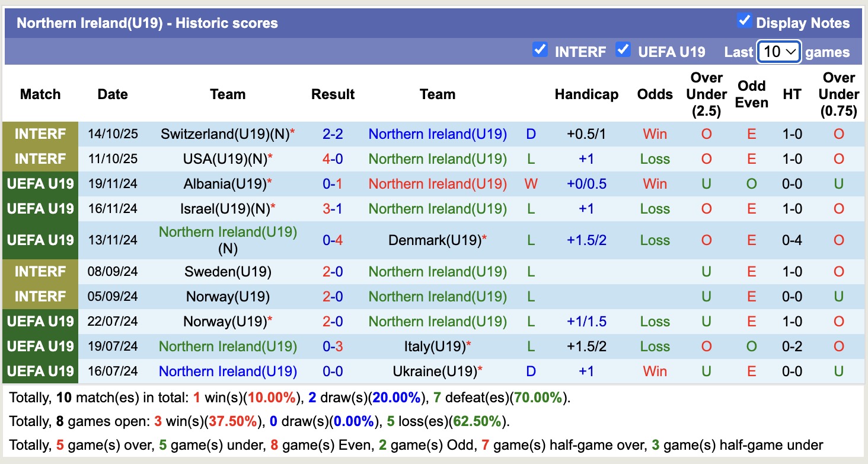Uncheck the INTERF filter checkbox
The width and height of the screenshot is (868, 464).
(540, 50)
